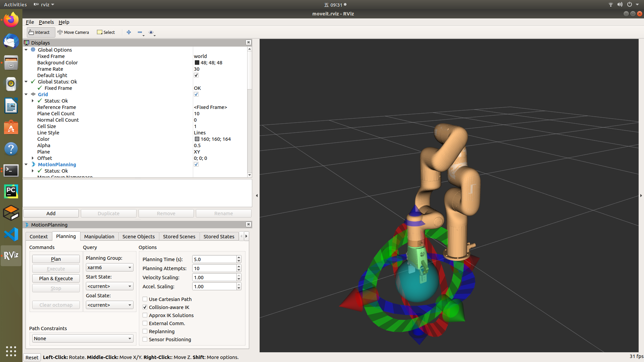Click Add display button
This screenshot has height=362, width=644.
click(51, 214)
